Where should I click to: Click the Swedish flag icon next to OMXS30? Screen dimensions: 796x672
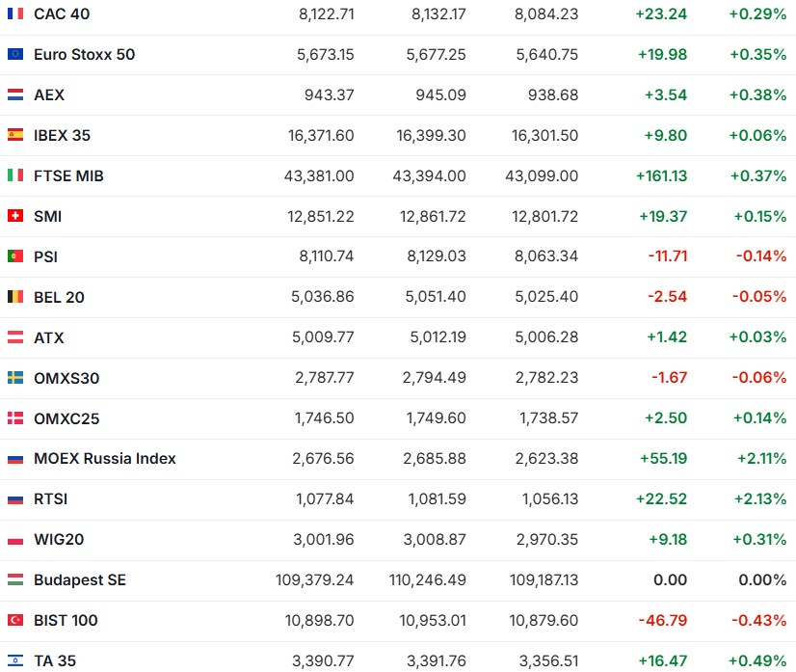[x=14, y=378]
